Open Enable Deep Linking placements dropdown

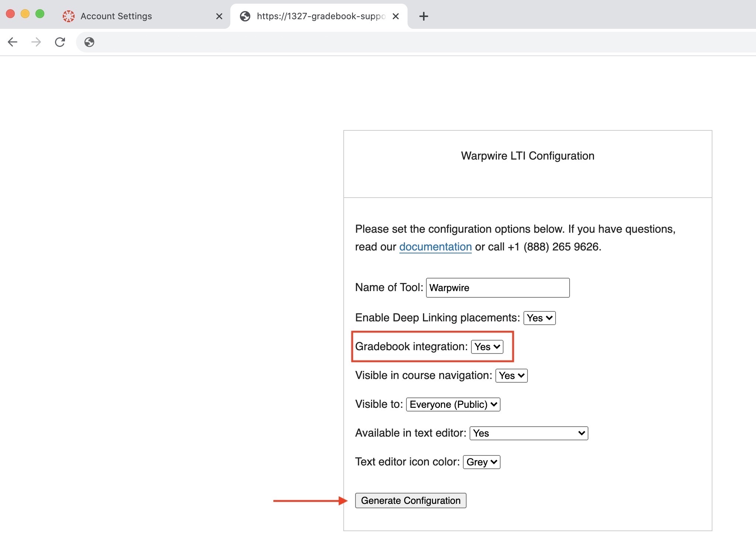coord(539,318)
